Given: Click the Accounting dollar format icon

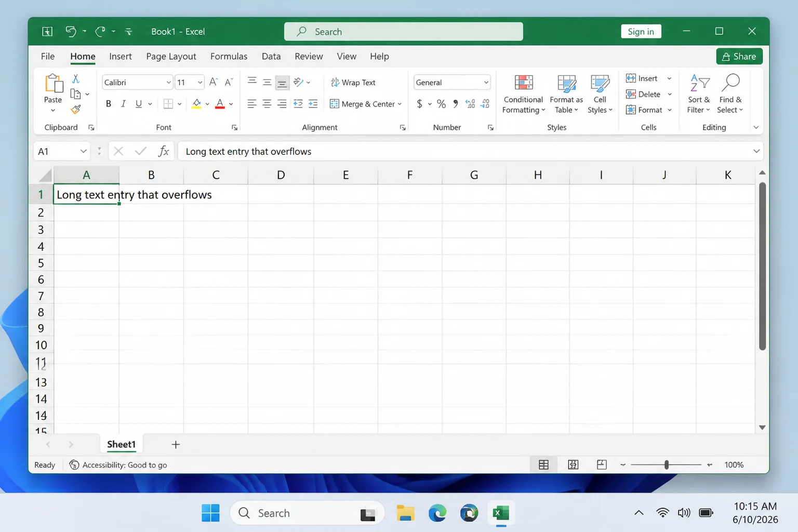Looking at the screenshot, I should tap(420, 104).
